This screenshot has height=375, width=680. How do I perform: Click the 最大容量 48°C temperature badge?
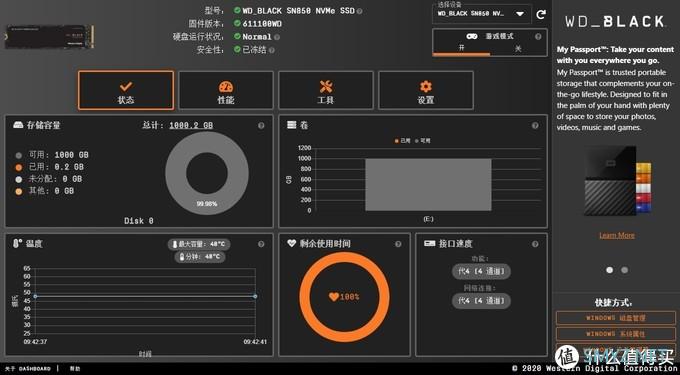point(199,244)
